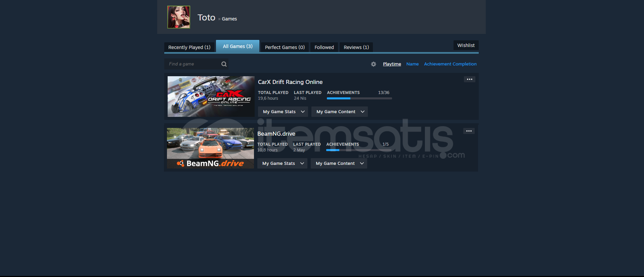Viewport: 644px width, 277px height.
Task: Select the All Games (3) tab
Action: click(x=238, y=46)
